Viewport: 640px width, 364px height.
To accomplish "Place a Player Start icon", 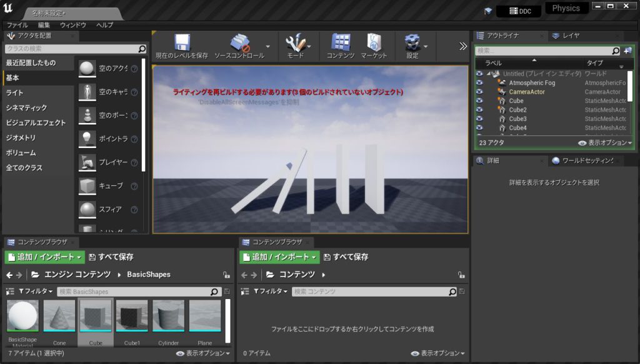I will click(x=87, y=162).
